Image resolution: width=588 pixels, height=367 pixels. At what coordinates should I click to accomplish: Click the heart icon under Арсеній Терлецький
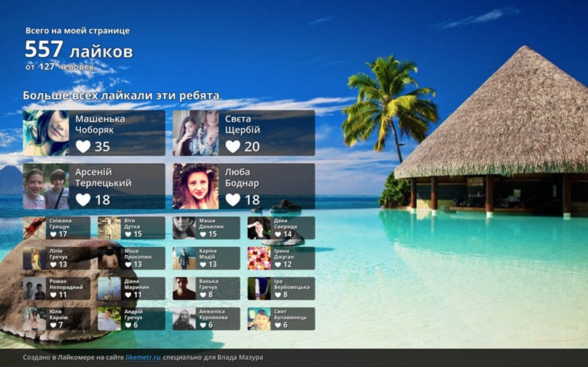click(84, 200)
